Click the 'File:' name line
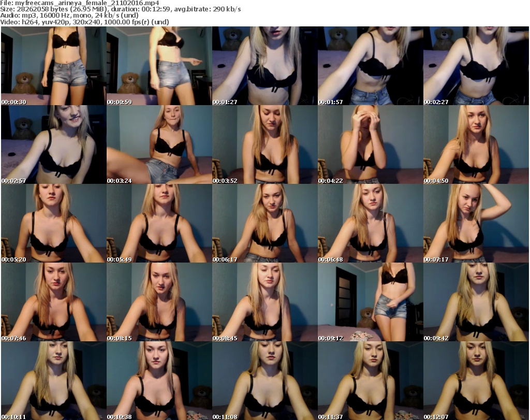 [x=80, y=3]
